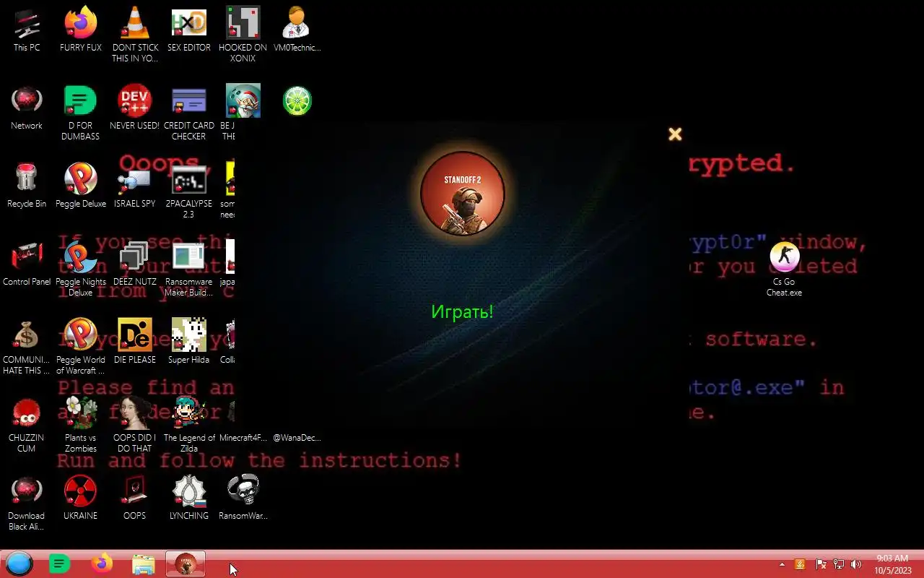Launch Firefox from the taskbar
This screenshot has width=924, height=578.
(102, 564)
